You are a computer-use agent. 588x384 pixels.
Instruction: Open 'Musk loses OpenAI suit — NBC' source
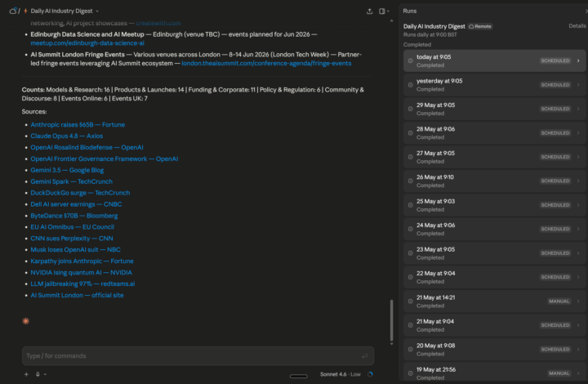click(75, 249)
